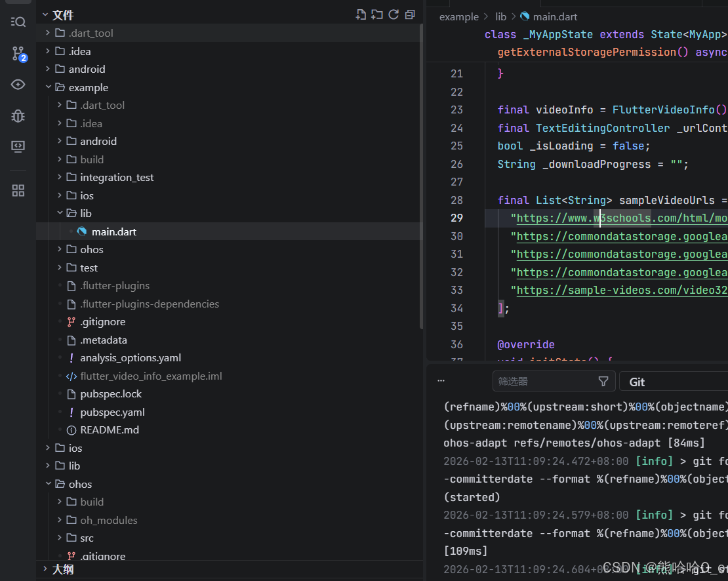The height and width of the screenshot is (581, 728).
Task: Click the @override annotation on line 36
Action: click(x=525, y=345)
